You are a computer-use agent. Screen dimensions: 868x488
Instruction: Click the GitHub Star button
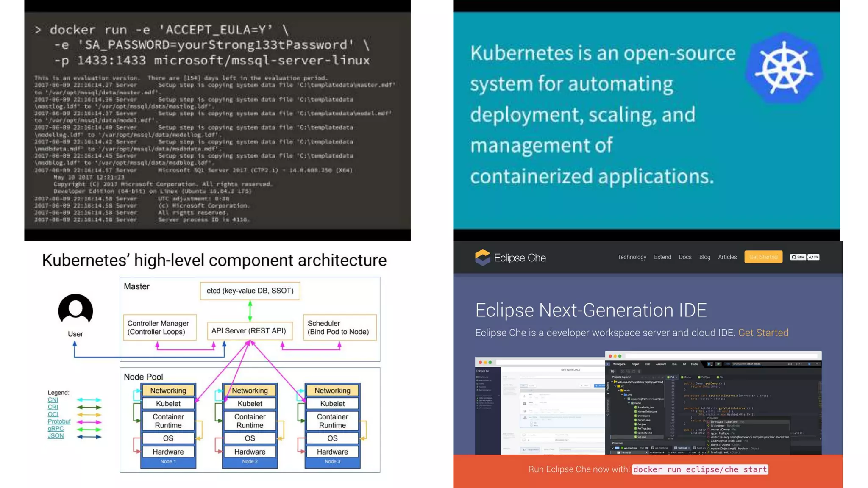(x=798, y=257)
